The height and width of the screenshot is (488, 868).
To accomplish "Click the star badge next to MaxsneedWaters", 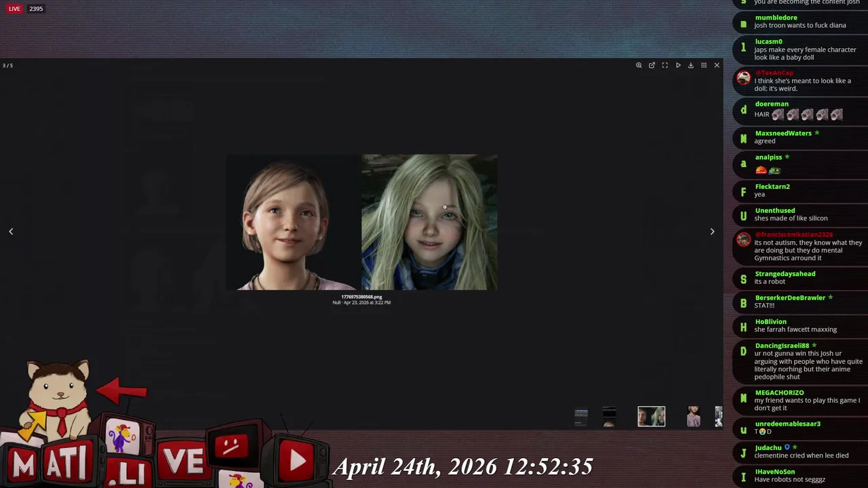I will tap(816, 133).
